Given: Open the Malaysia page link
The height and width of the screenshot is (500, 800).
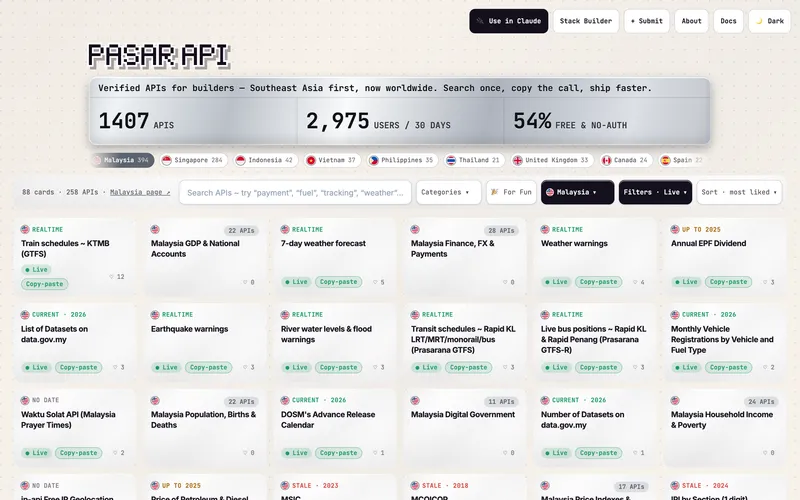Looking at the screenshot, I should coord(140,192).
